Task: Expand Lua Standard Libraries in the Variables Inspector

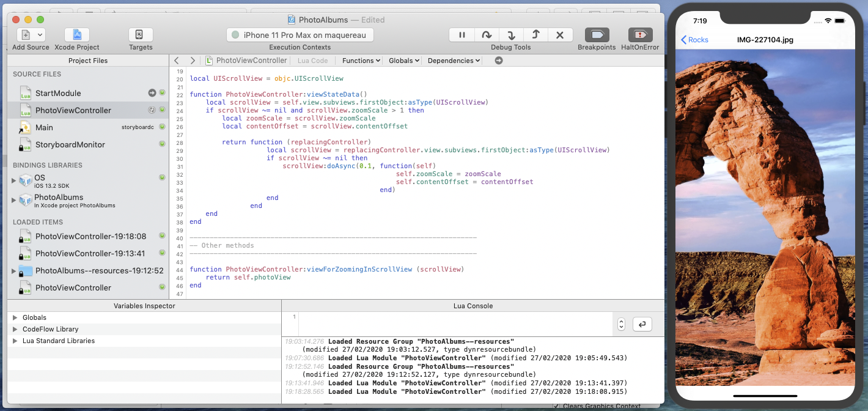Action: tap(15, 341)
